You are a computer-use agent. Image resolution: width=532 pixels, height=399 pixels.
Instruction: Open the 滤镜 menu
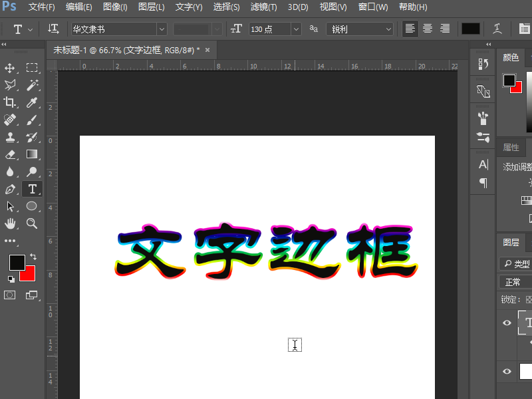click(263, 7)
